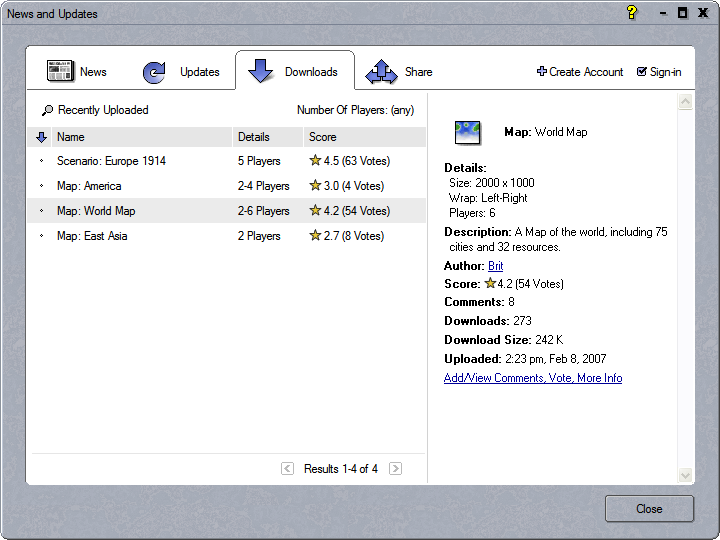Click the World Map thumbnail image
Image resolution: width=720 pixels, height=540 pixels.
pyautogui.click(x=467, y=131)
